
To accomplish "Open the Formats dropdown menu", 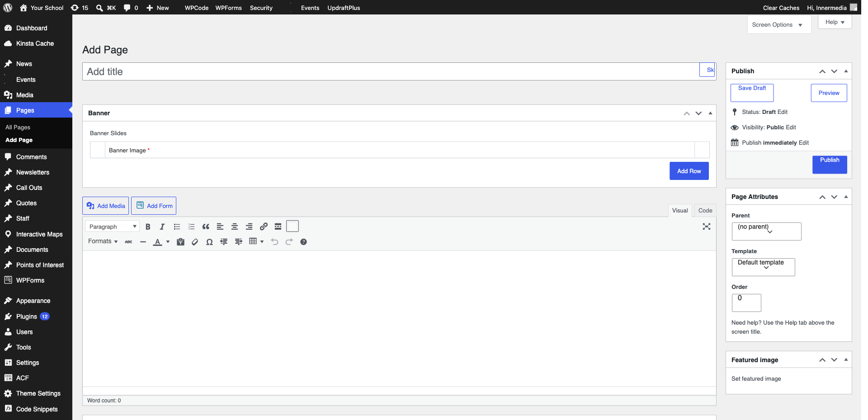I will (x=103, y=241).
